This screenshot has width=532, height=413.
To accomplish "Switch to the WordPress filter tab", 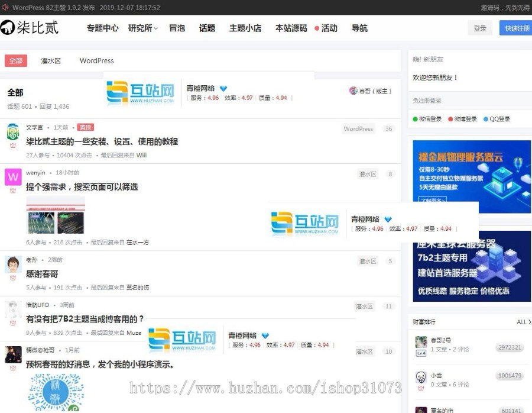I will pos(96,60).
